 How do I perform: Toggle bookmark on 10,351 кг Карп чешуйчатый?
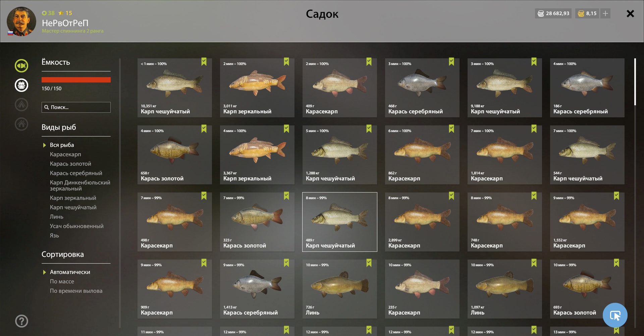204,62
